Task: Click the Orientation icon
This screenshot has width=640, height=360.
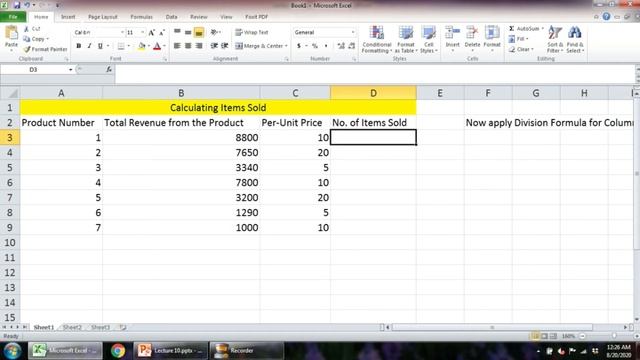Action: point(214,32)
